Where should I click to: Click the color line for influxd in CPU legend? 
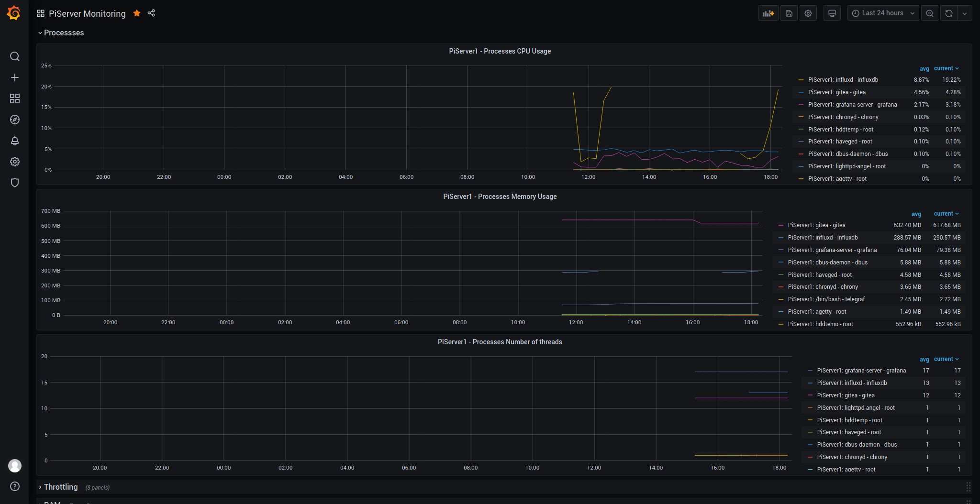pyautogui.click(x=801, y=80)
